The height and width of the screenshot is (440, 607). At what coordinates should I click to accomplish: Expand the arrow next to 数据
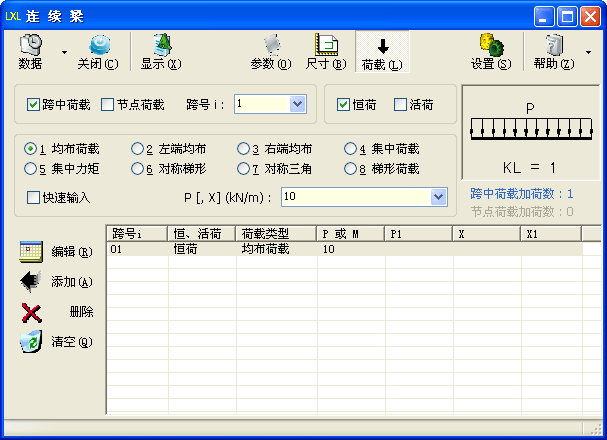pos(64,52)
